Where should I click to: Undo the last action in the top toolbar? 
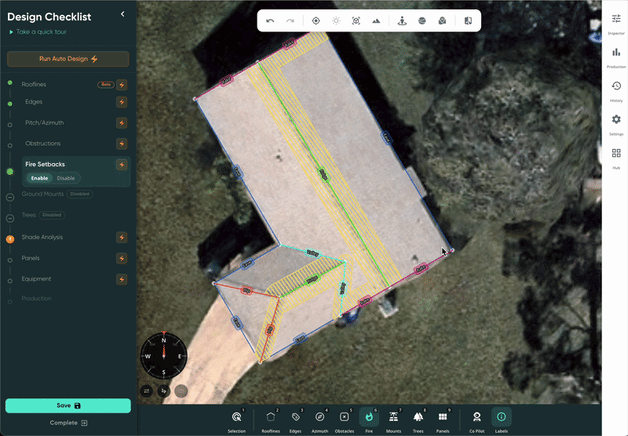(270, 21)
